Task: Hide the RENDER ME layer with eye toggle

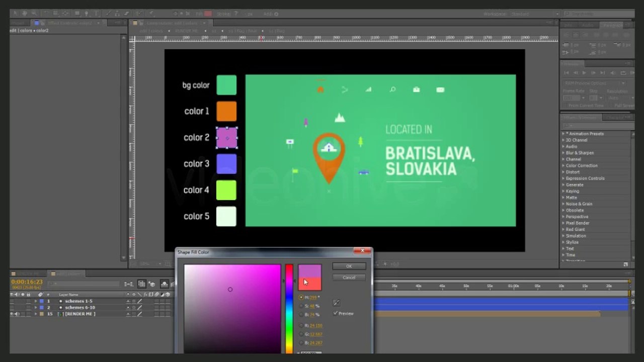Action: point(12,314)
